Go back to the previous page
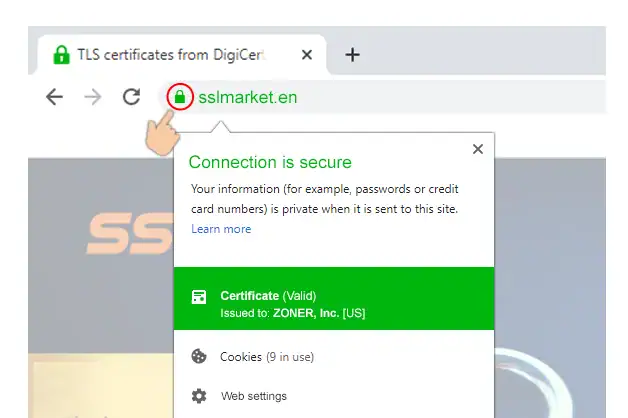The image size is (628, 418). (x=54, y=97)
